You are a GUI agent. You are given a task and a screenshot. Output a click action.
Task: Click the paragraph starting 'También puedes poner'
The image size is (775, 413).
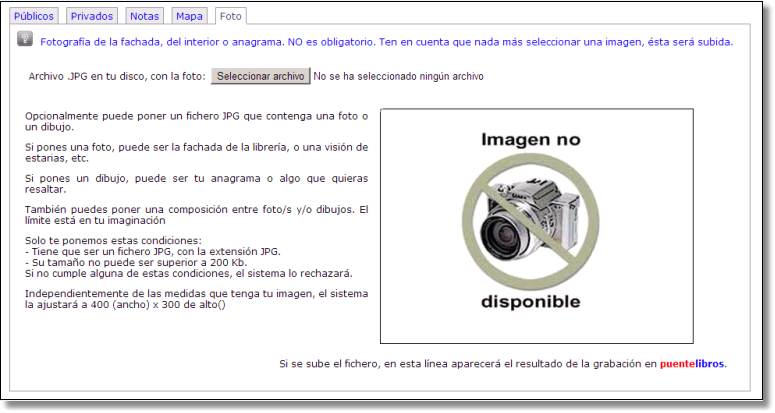[196, 215]
